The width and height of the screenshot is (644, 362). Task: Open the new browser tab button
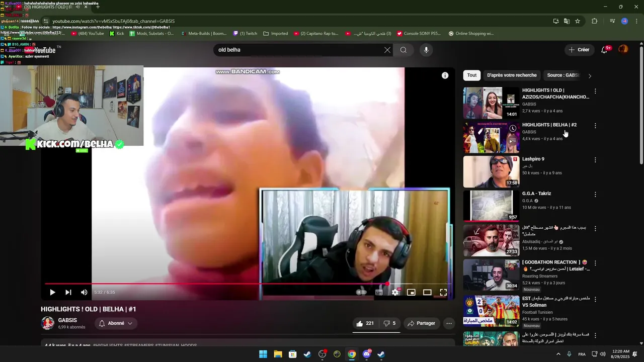[98, 7]
